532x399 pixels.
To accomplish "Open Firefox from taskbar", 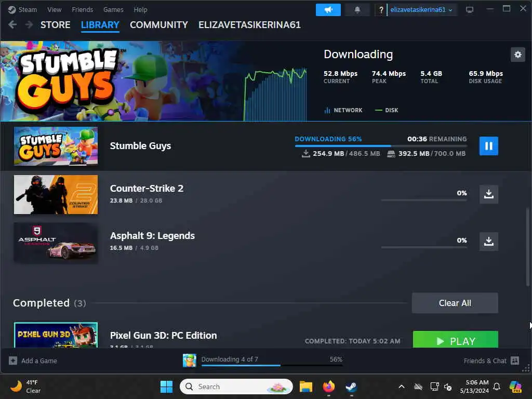I will (328, 387).
